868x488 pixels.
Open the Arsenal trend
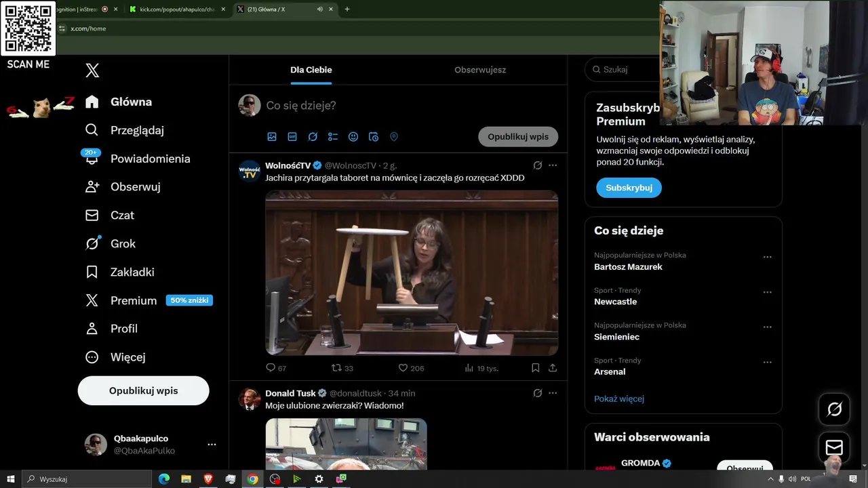610,372
